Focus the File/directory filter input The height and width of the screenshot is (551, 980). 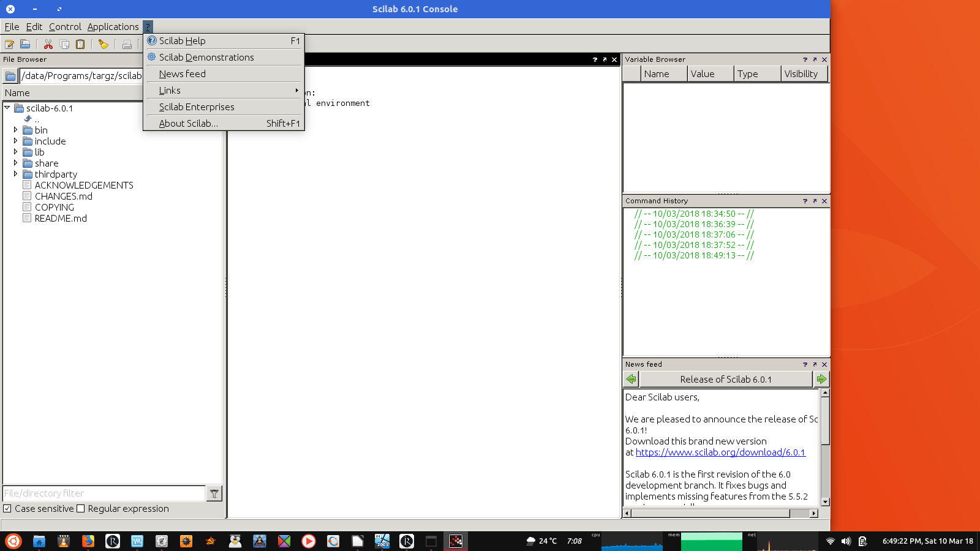pyautogui.click(x=104, y=493)
